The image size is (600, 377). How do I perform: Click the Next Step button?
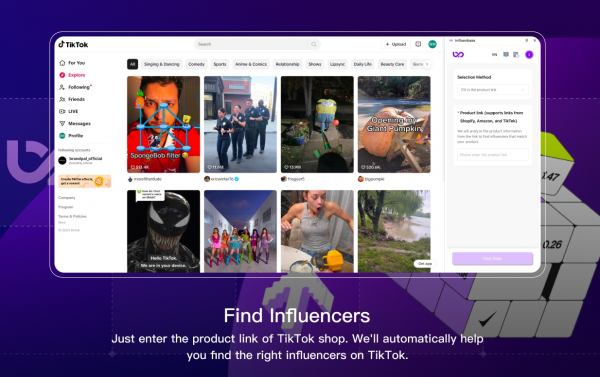coord(492,259)
